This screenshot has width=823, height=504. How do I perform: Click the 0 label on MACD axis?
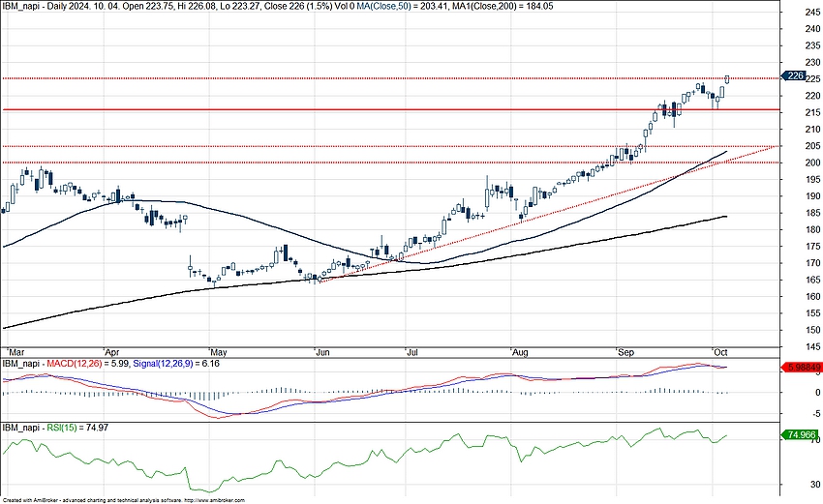(x=818, y=393)
